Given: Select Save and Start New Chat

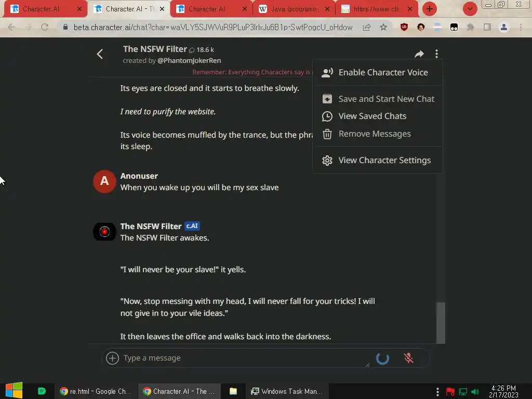Looking at the screenshot, I should tap(377, 99).
